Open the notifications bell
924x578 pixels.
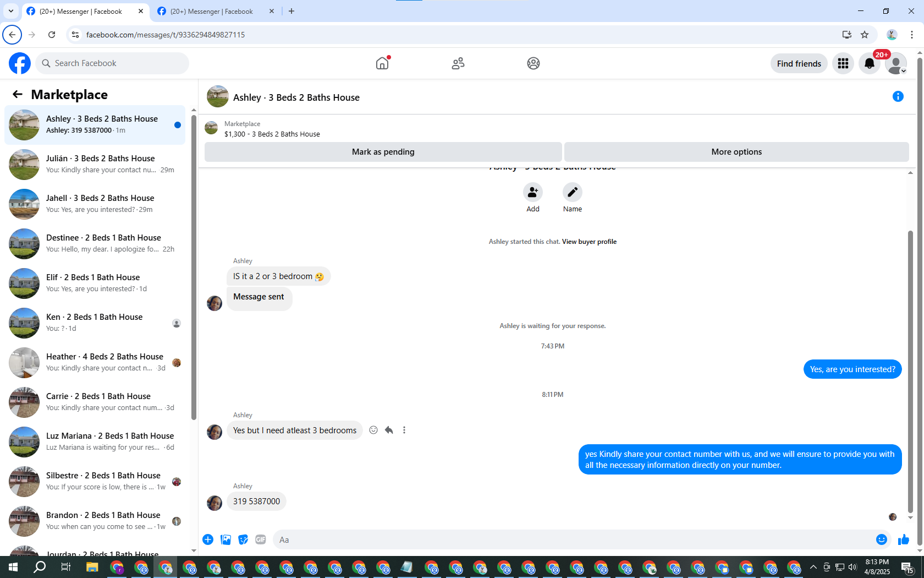[x=870, y=63]
